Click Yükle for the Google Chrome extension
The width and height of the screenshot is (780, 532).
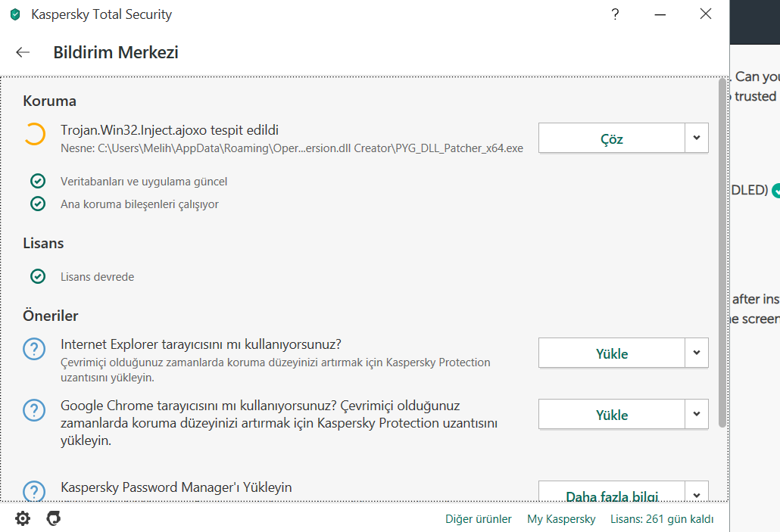pyautogui.click(x=612, y=415)
